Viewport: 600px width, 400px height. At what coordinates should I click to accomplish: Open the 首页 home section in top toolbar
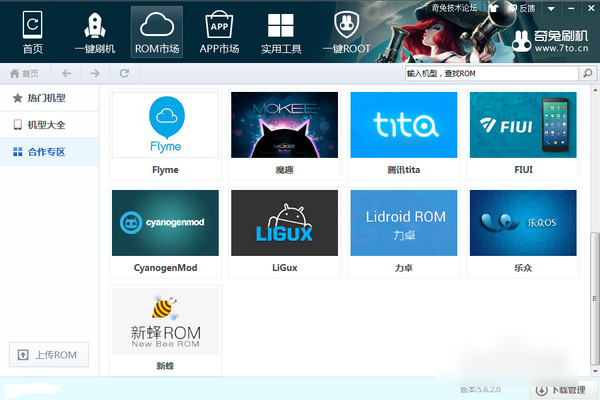tap(33, 31)
